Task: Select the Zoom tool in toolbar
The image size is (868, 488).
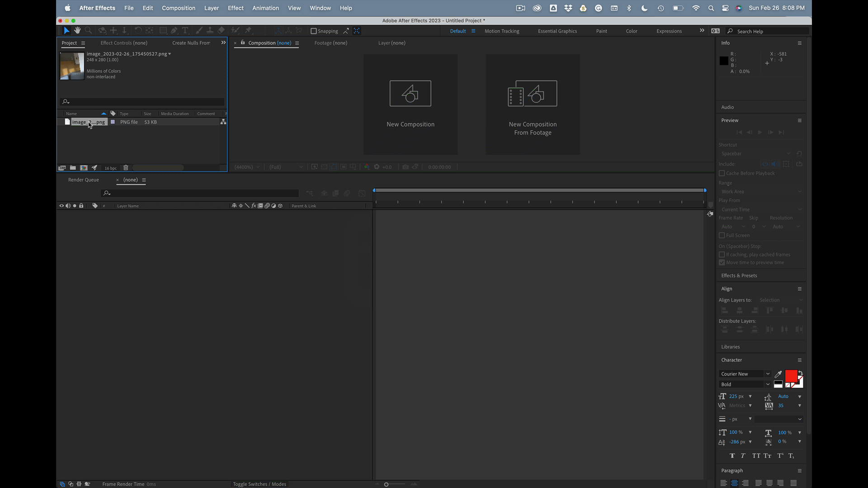Action: [89, 30]
